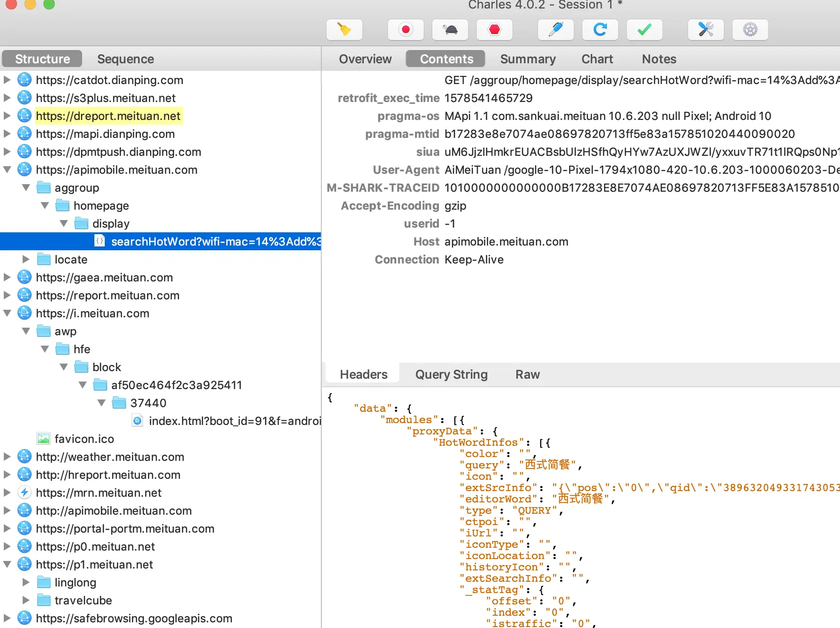This screenshot has width=840, height=628.
Task: Collapse the aggroup folder
Action: click(26, 187)
